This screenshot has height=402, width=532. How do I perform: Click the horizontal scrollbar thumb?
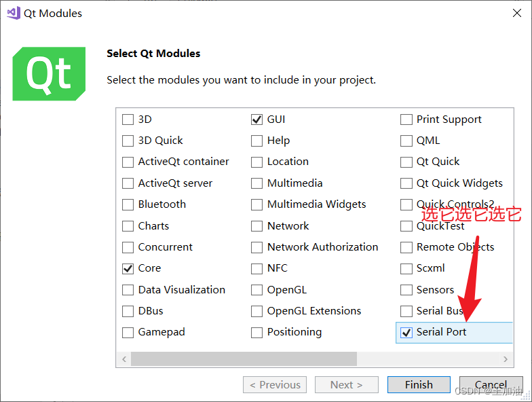[244, 359]
